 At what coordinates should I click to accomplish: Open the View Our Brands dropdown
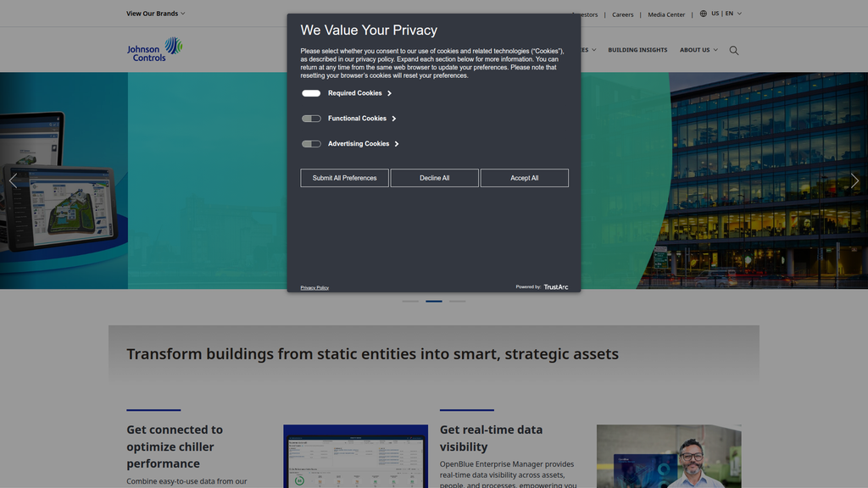coord(156,14)
